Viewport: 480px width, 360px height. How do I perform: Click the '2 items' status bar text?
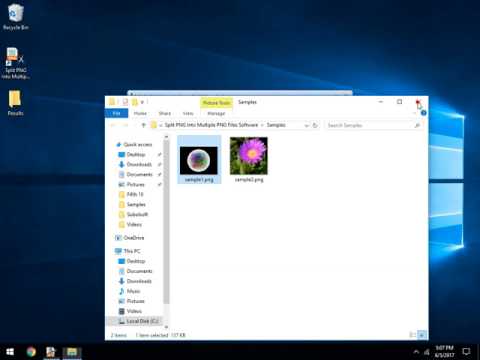119,335
